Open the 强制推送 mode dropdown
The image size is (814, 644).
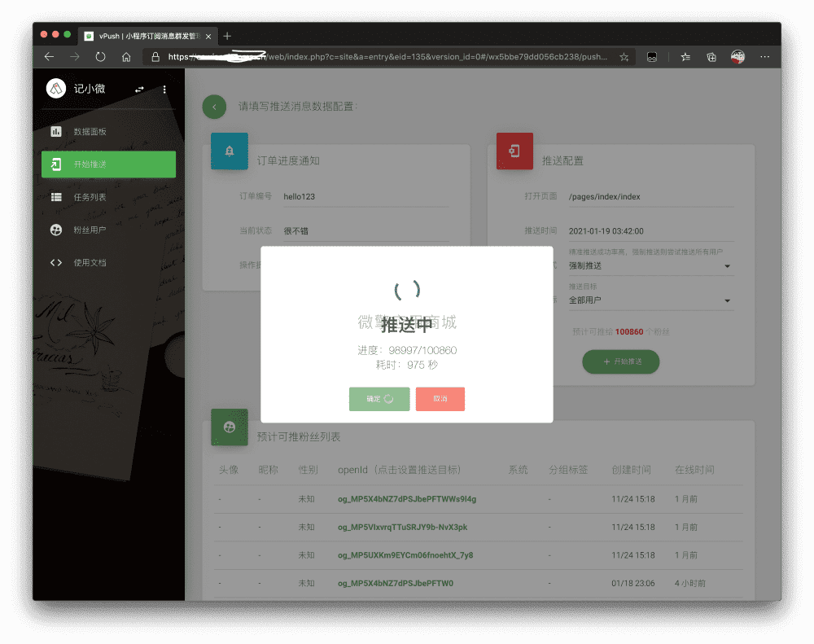pyautogui.click(x=651, y=266)
